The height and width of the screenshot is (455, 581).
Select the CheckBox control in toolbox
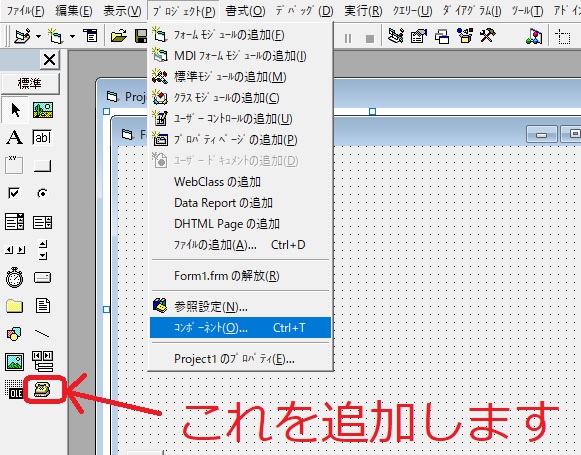pyautogui.click(x=14, y=193)
